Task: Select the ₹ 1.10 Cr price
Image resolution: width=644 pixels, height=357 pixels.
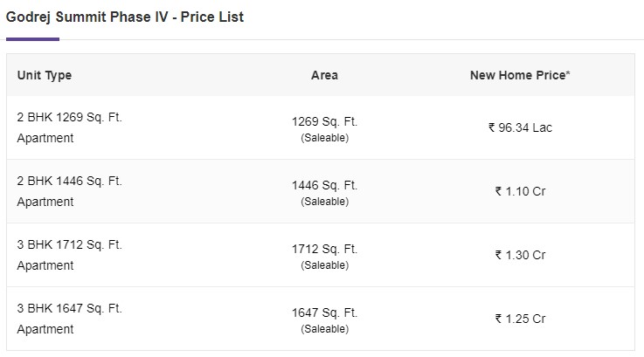Action: [x=520, y=191]
